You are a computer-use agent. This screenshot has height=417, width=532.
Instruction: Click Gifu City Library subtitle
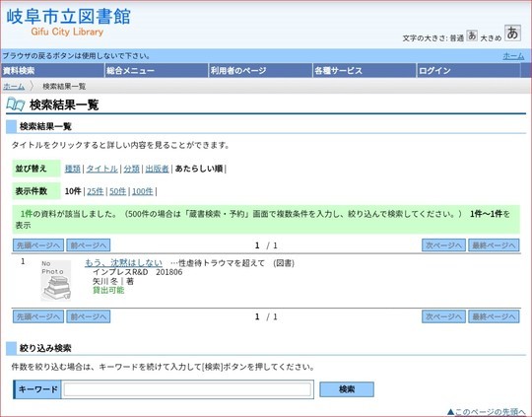[x=67, y=32]
